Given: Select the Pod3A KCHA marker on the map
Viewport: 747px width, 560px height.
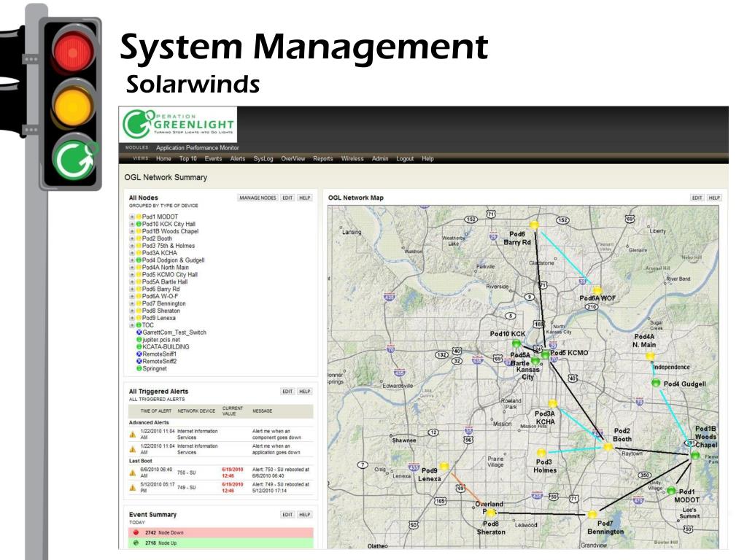Looking at the screenshot, I should pos(553,404).
